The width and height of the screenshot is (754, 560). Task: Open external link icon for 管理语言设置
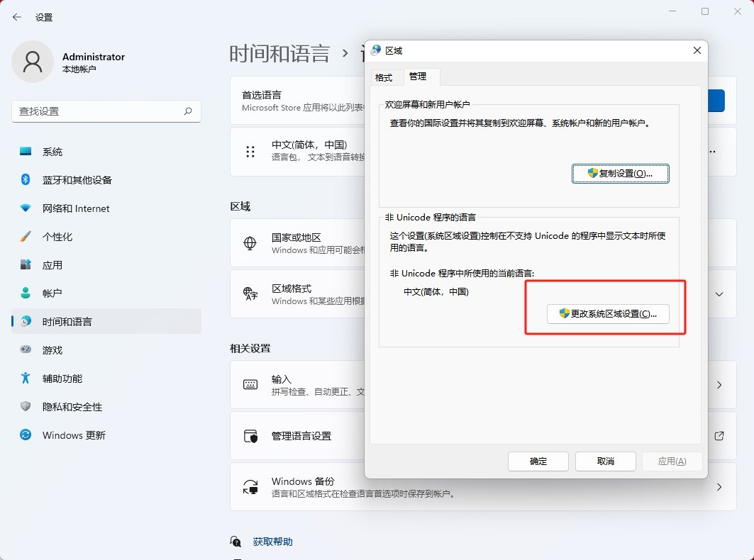tap(719, 436)
